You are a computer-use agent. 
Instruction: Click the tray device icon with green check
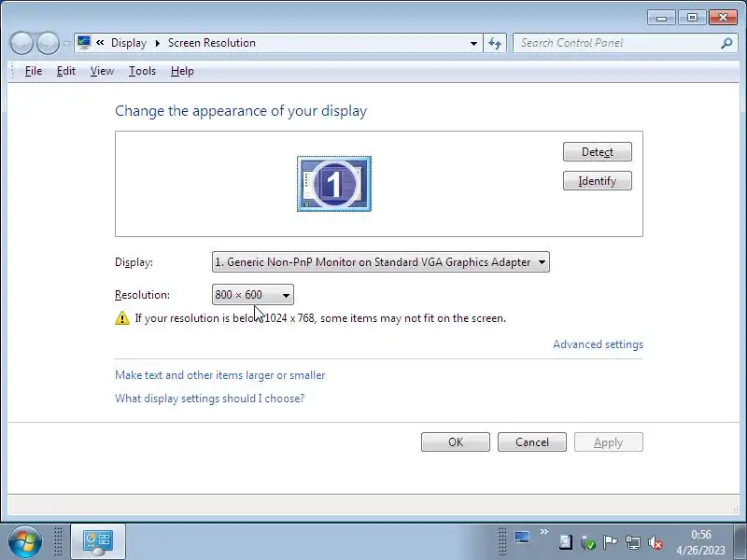(588, 542)
